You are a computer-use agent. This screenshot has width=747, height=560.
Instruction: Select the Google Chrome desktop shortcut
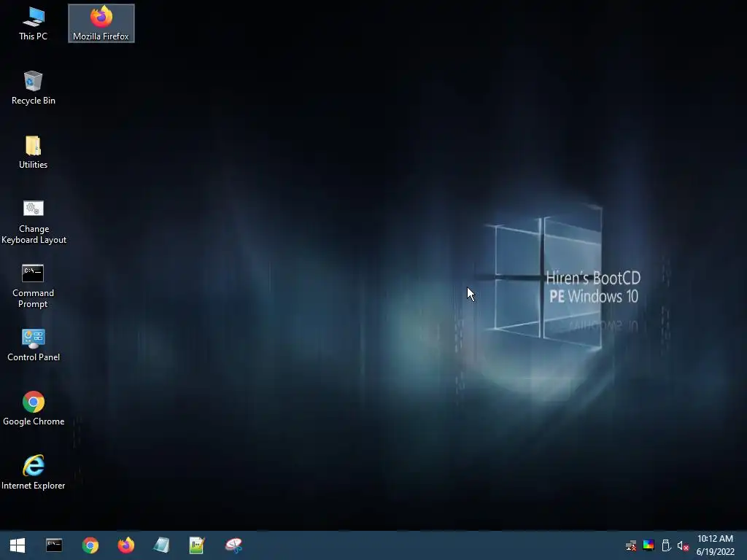[x=34, y=409]
